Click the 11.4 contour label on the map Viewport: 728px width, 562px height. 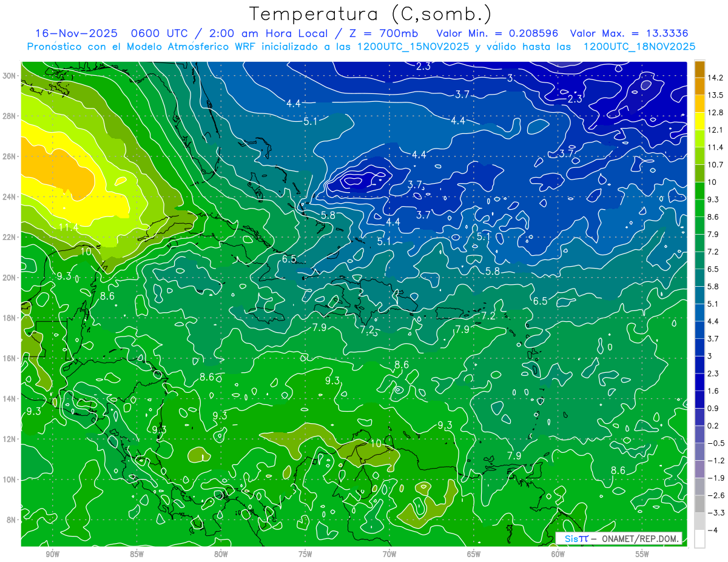tap(69, 227)
